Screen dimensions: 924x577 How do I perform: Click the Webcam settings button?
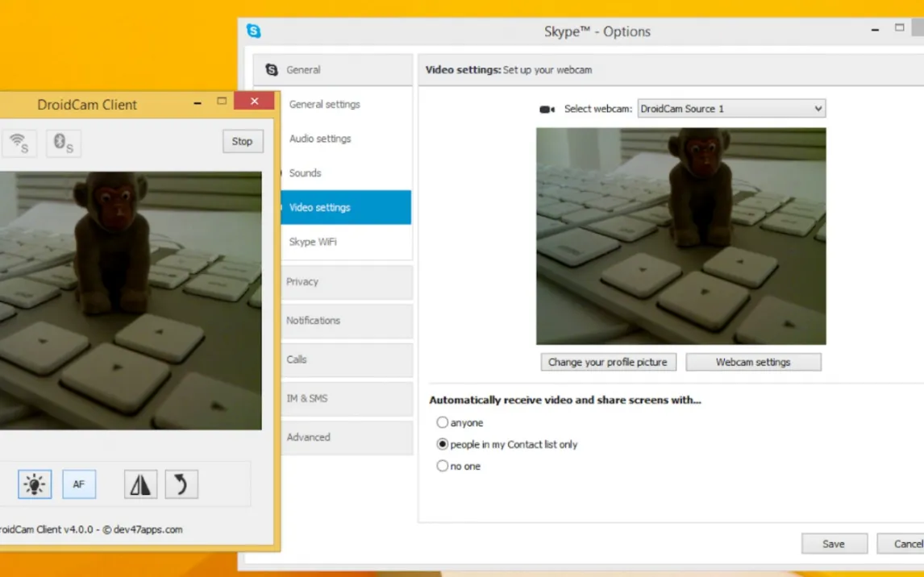tap(753, 363)
